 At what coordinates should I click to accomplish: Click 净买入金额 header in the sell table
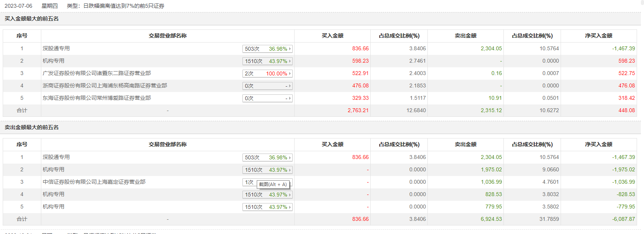coord(598,144)
